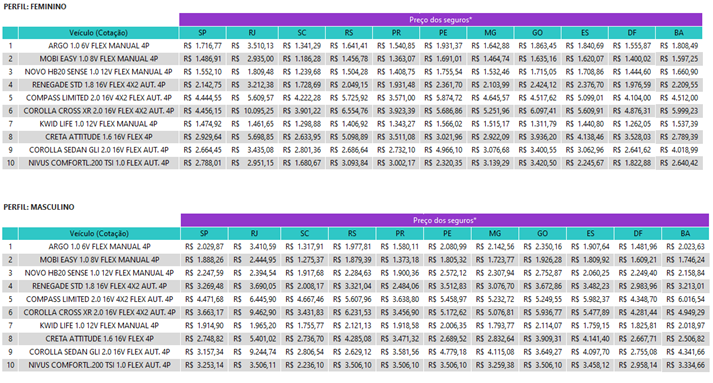Click the R$ 1.716,77 cell for ARGO in SP
Image resolution: width=713 pixels, height=383 pixels.
203,45
